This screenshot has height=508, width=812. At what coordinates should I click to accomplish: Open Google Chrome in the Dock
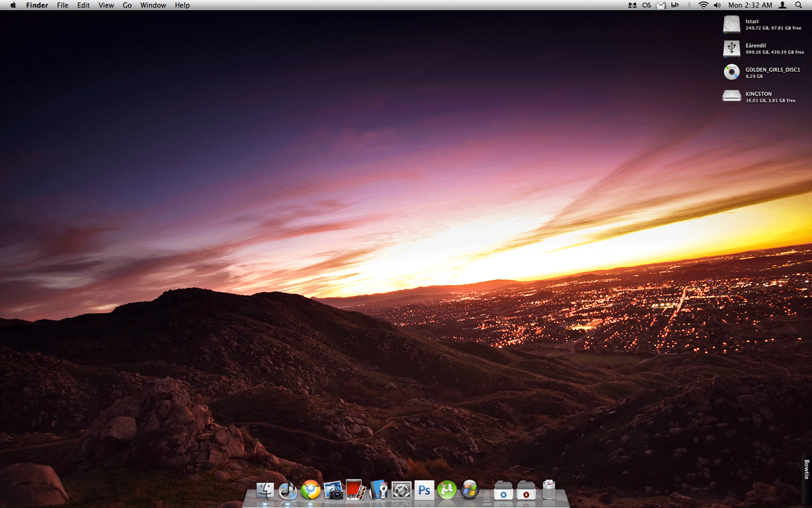click(311, 490)
